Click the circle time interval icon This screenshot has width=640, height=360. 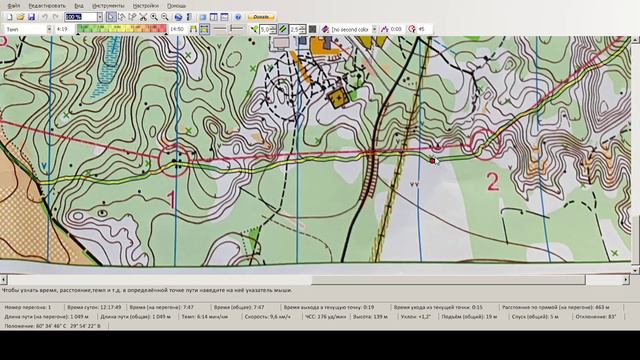412,29
